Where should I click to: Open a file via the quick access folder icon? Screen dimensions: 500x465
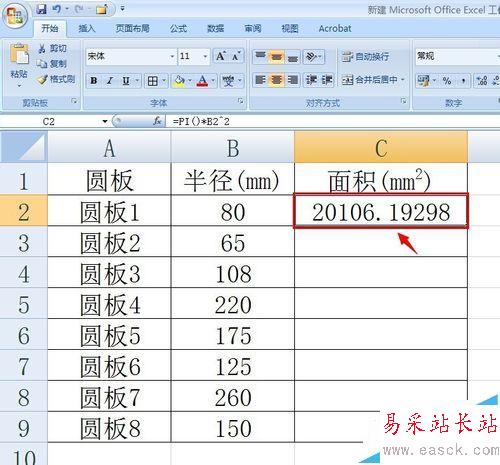(x=102, y=9)
